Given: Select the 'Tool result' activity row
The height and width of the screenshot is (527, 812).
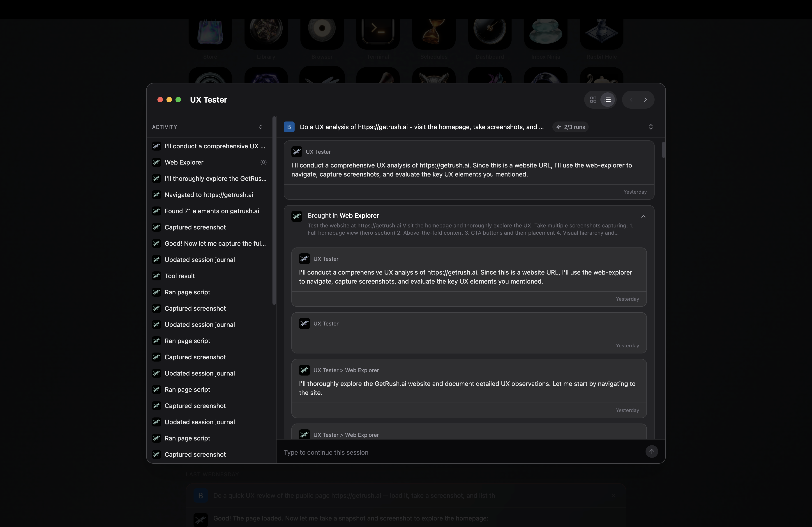Looking at the screenshot, I should point(210,276).
